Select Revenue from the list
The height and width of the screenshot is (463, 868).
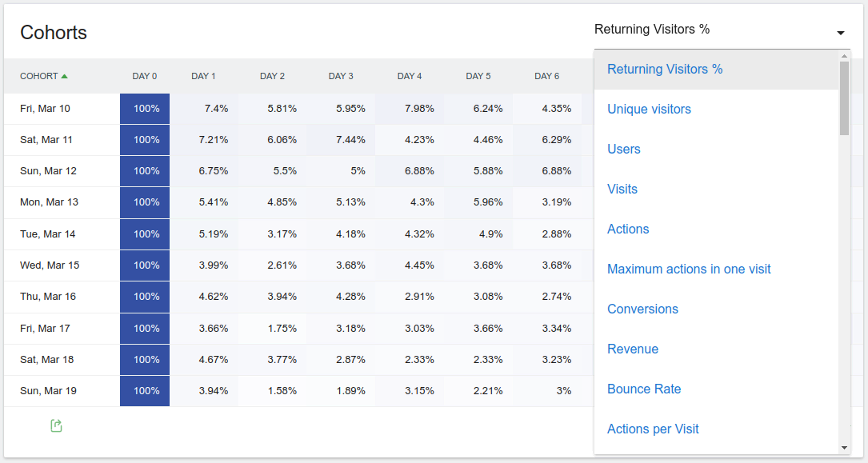point(633,349)
